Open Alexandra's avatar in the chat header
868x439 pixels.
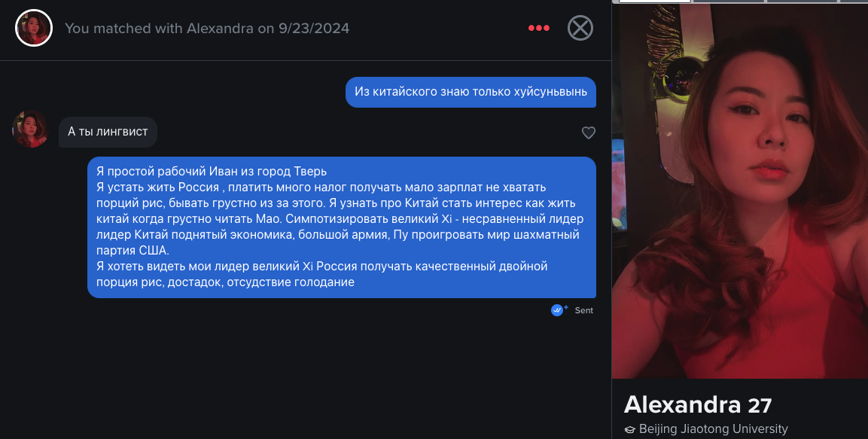(x=34, y=28)
